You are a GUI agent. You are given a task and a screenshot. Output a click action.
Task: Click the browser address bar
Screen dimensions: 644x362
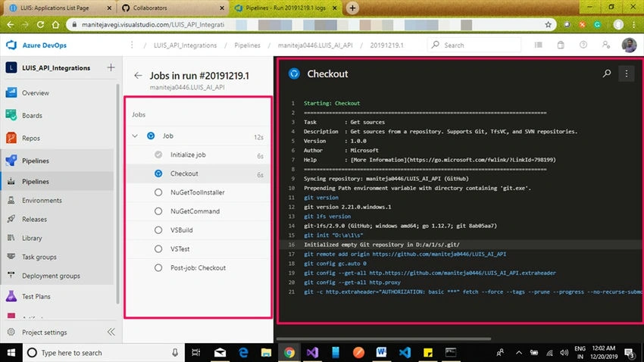pyautogui.click(x=311, y=25)
